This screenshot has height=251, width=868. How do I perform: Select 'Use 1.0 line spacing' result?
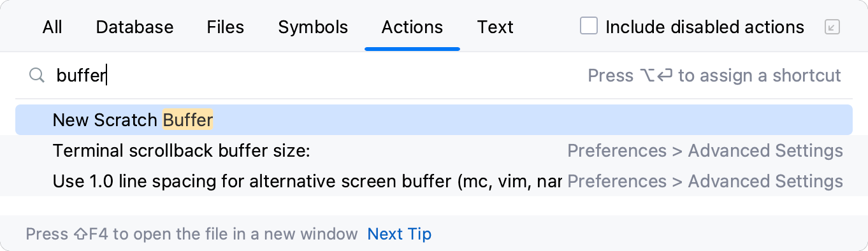click(434, 182)
